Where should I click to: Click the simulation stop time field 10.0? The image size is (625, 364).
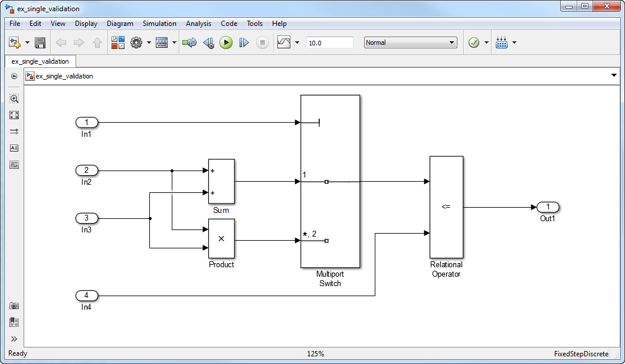pos(330,42)
